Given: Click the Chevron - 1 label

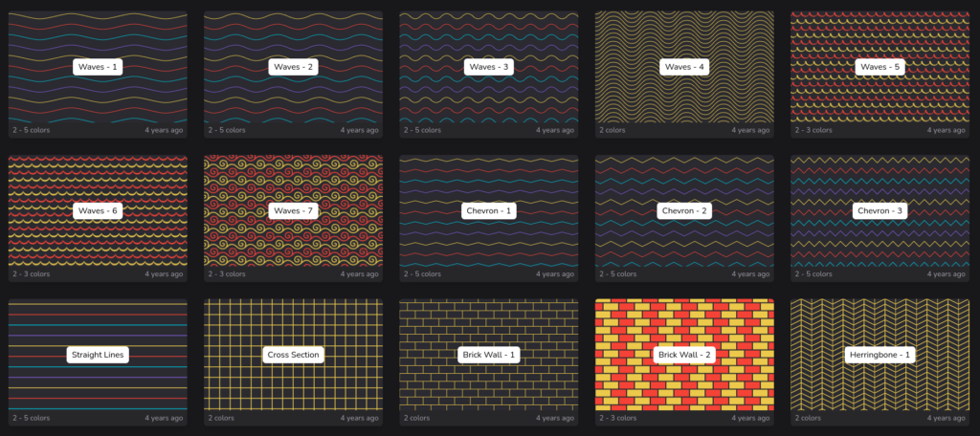Looking at the screenshot, I should [x=488, y=210].
